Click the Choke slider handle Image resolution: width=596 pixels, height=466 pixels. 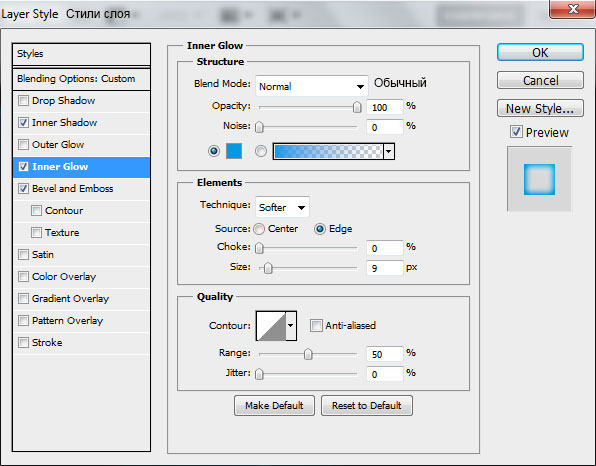click(259, 249)
